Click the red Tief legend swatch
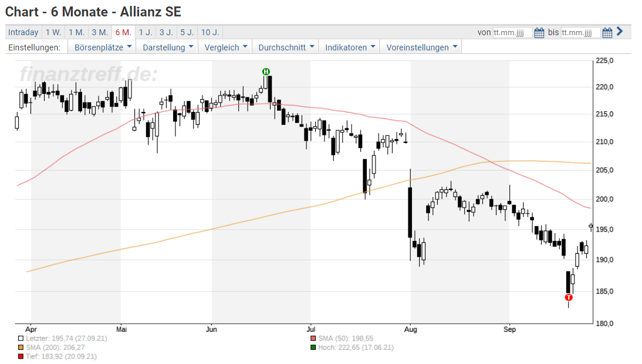 21,356
